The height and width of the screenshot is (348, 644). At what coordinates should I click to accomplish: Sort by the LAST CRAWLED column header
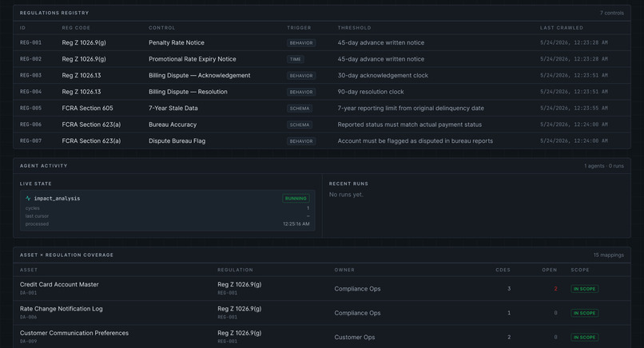tap(562, 28)
